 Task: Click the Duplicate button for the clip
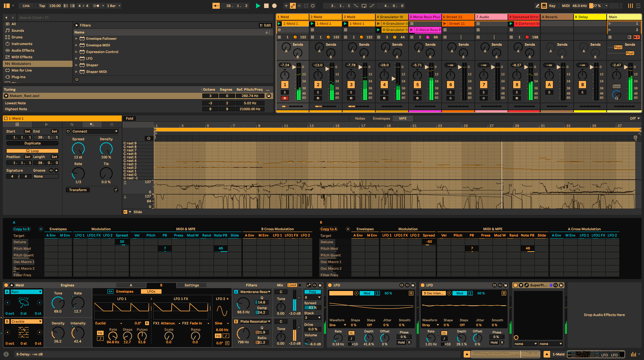point(32,143)
